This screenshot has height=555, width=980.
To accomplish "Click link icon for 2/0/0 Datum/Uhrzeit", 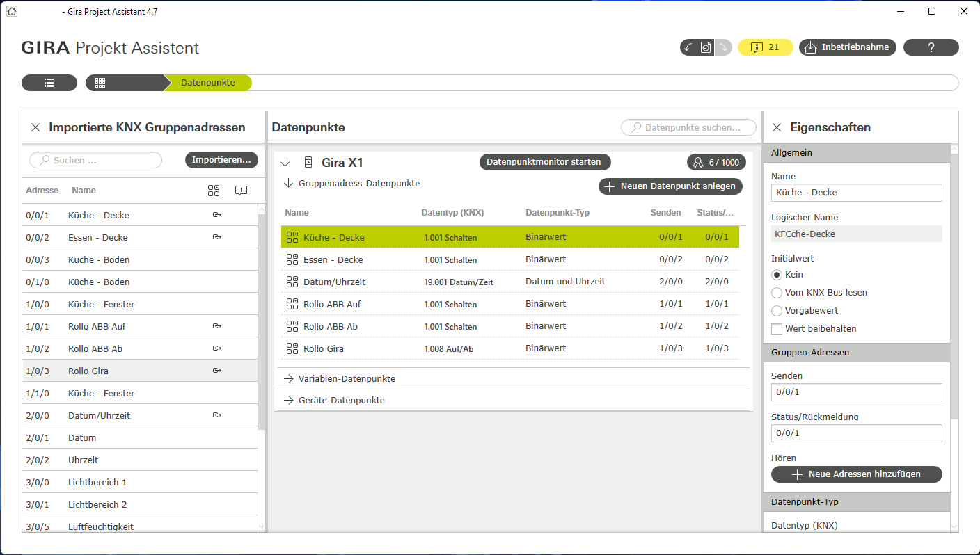I will coord(217,415).
